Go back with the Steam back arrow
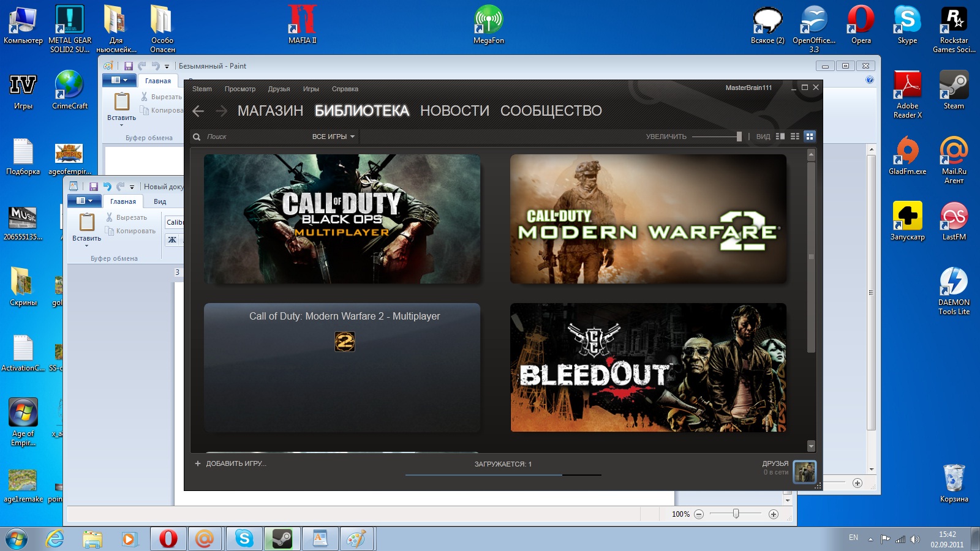Viewport: 980px width, 551px height. coord(198,111)
